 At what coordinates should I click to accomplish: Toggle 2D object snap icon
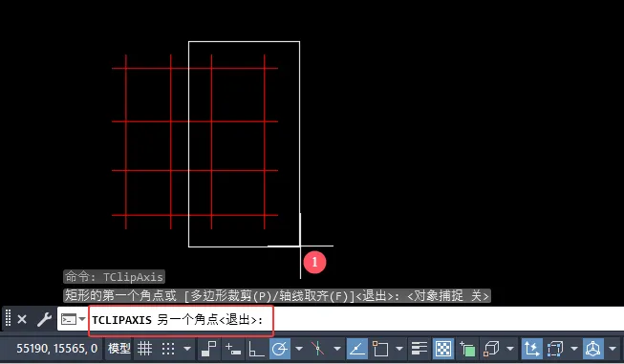click(x=380, y=349)
